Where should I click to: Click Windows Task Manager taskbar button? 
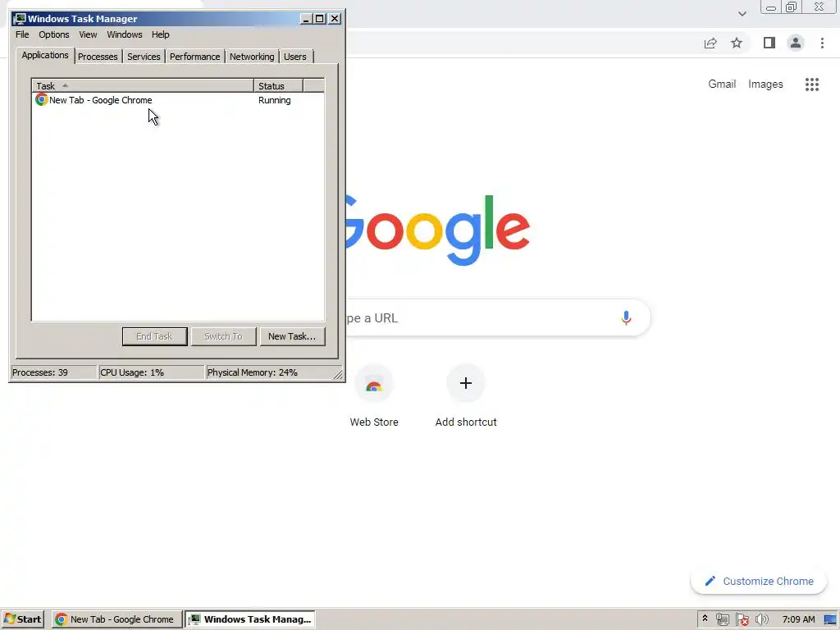pyautogui.click(x=250, y=619)
